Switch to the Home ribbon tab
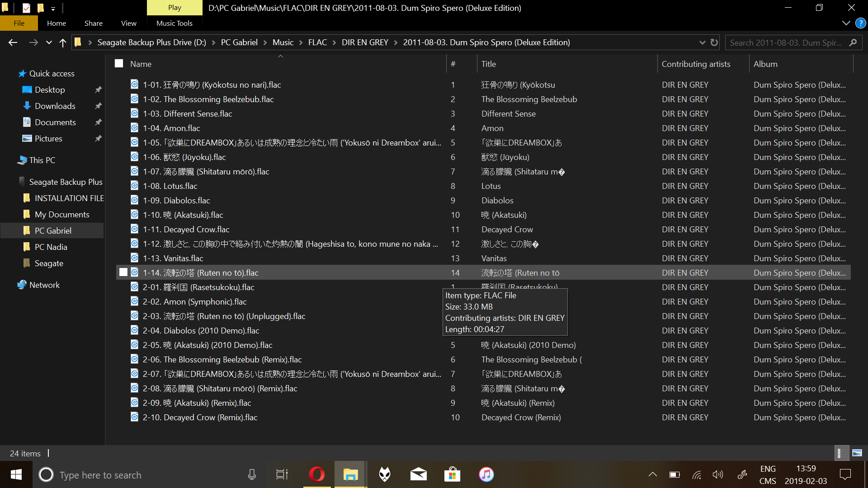Image resolution: width=868 pixels, height=488 pixels. point(57,23)
